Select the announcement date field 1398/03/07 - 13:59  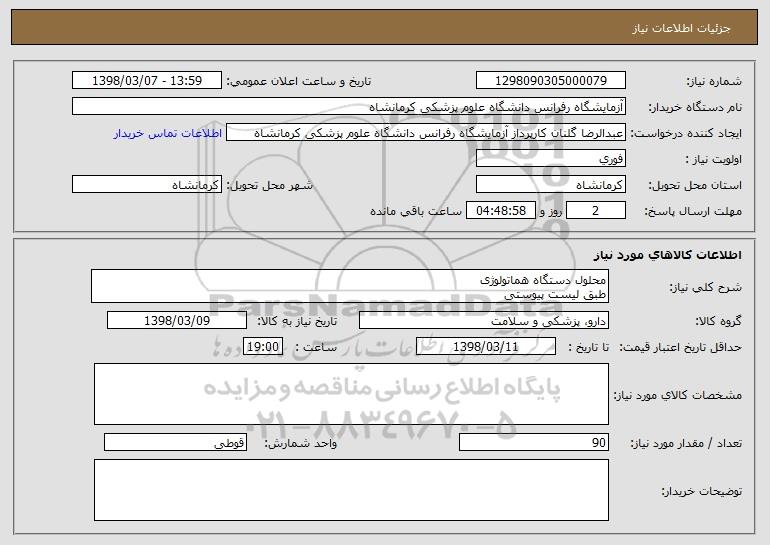point(147,80)
